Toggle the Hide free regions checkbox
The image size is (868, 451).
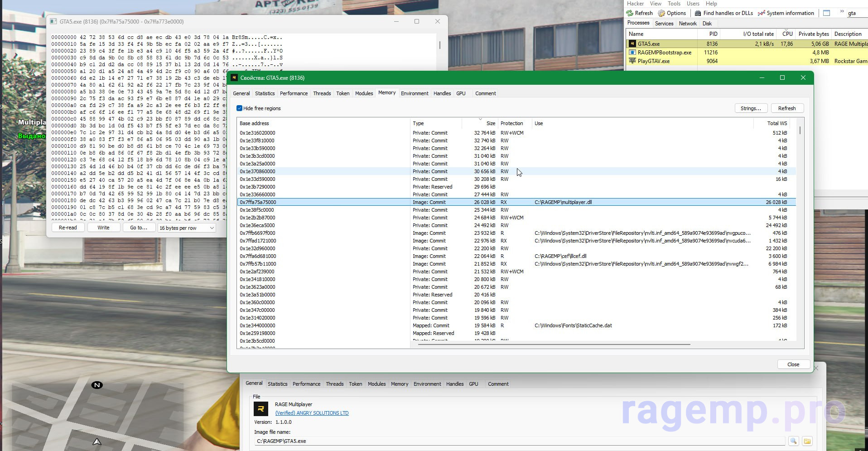(239, 108)
